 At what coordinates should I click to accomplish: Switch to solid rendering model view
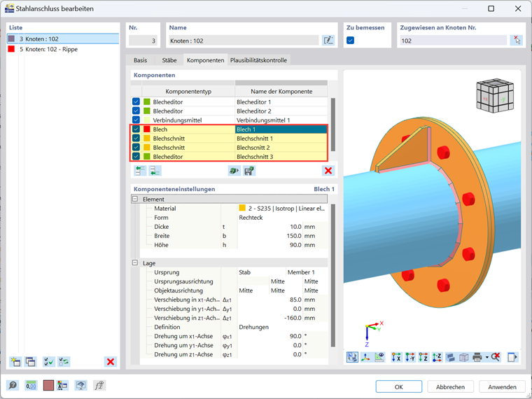[450, 357]
